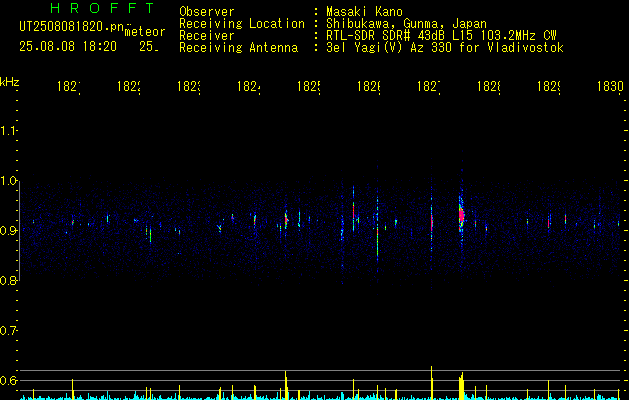The height and width of the screenshot is (400, 629).
Task: Click the Observer label
Action: coord(207,12)
